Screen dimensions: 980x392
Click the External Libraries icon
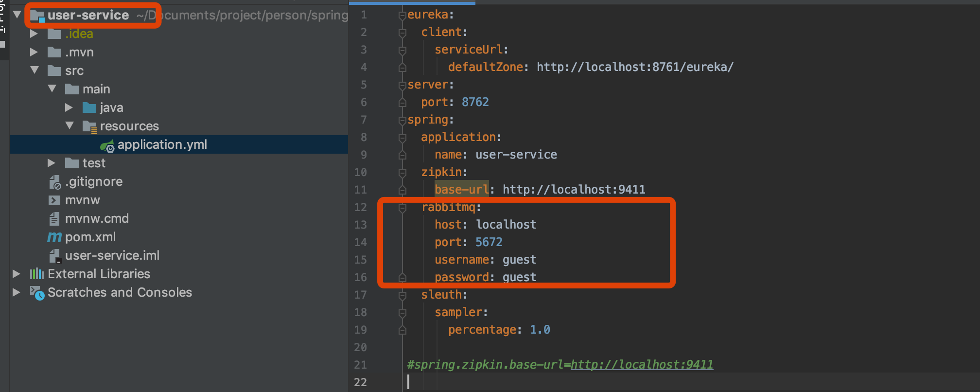37,274
